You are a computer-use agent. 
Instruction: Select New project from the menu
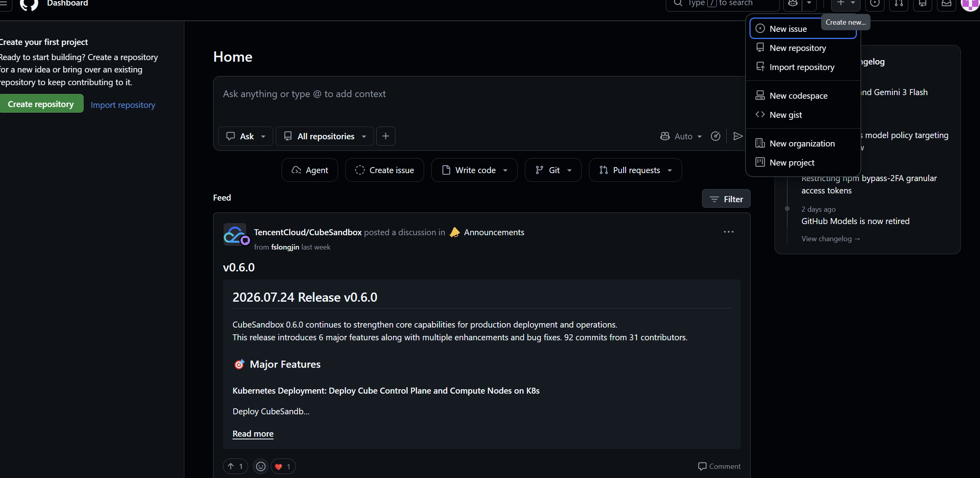803,162
